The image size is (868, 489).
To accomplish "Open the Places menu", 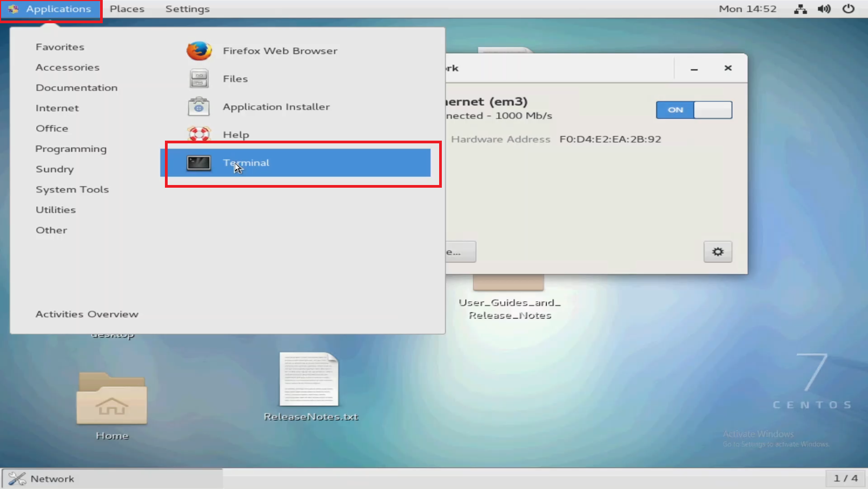I will pos(127,9).
